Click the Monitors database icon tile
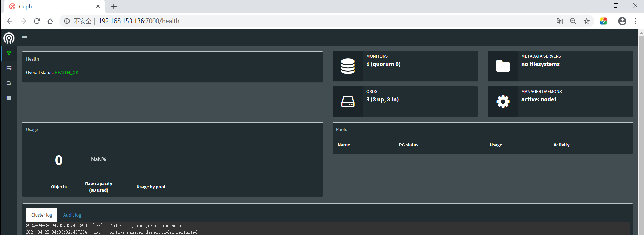The height and width of the screenshot is (235, 644). tap(348, 66)
